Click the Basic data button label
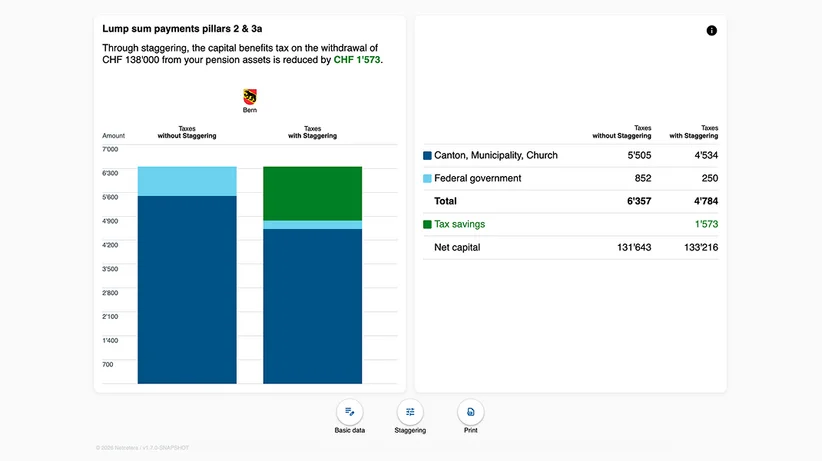This screenshot has height=461, width=822. tap(350, 430)
